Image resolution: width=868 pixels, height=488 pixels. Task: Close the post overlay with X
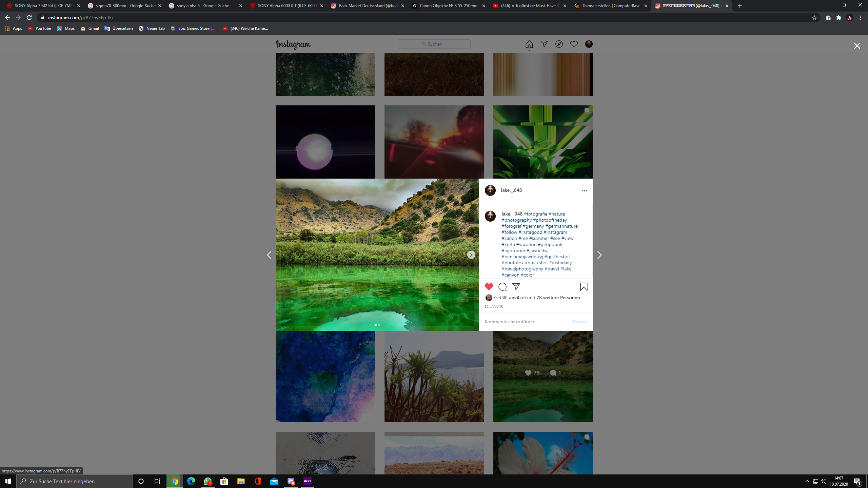(x=857, y=46)
